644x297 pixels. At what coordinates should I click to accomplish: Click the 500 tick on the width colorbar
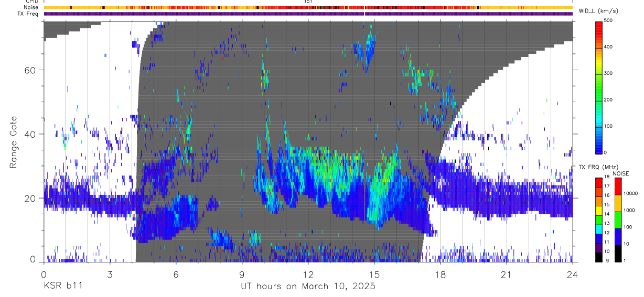click(x=609, y=20)
